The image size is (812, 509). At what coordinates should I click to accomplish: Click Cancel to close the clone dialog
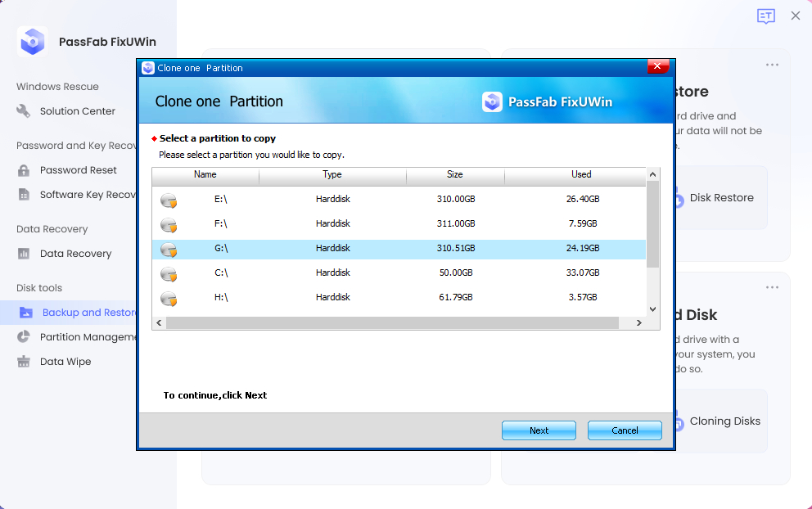625,430
